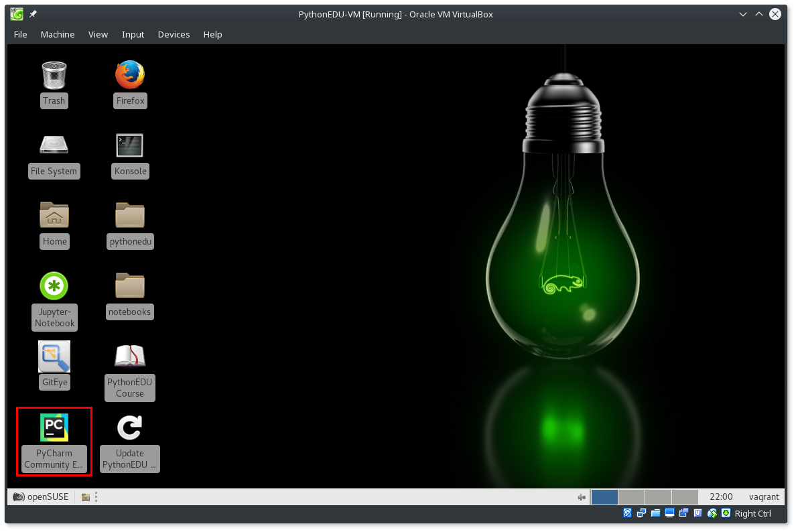The image size is (796, 532).
Task: Open the Machine menu
Action: (58, 35)
